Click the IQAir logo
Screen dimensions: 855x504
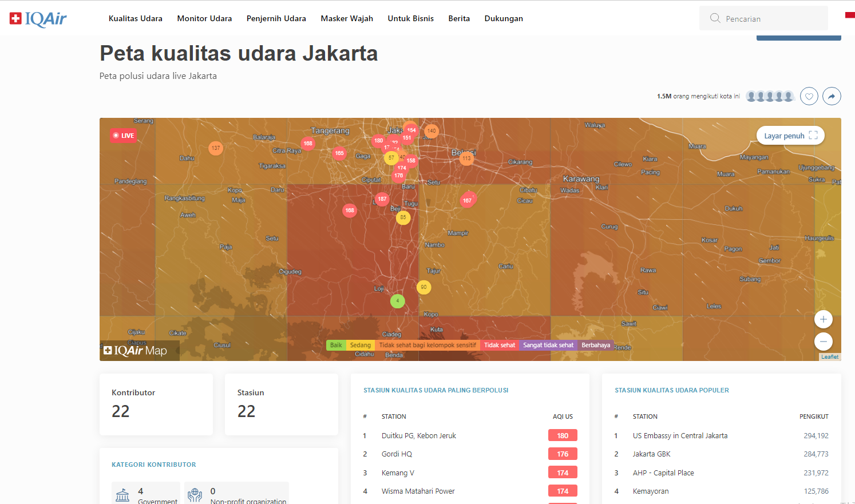[38, 19]
